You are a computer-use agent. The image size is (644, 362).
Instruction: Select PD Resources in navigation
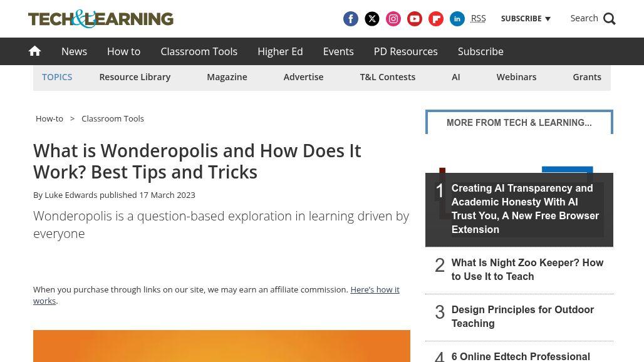[x=406, y=51]
